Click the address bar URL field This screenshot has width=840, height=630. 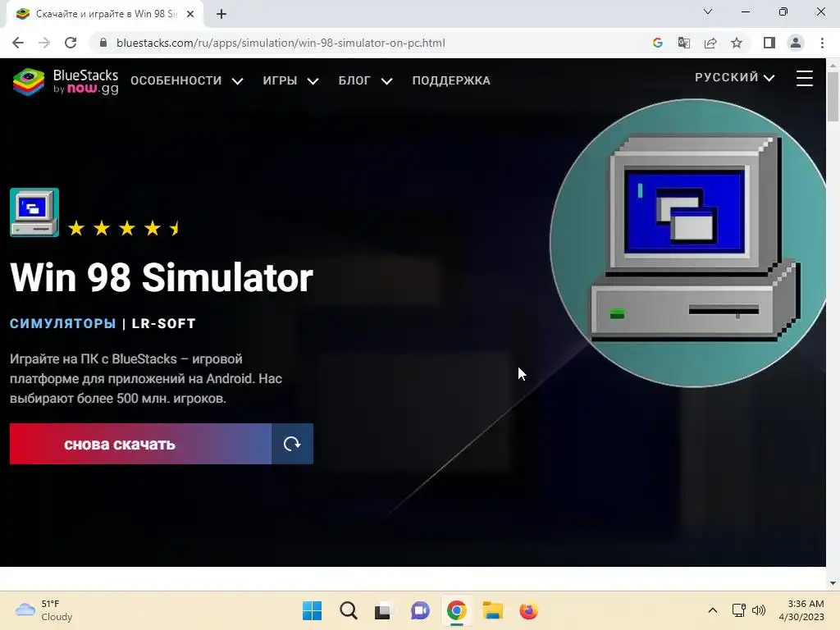[371, 43]
